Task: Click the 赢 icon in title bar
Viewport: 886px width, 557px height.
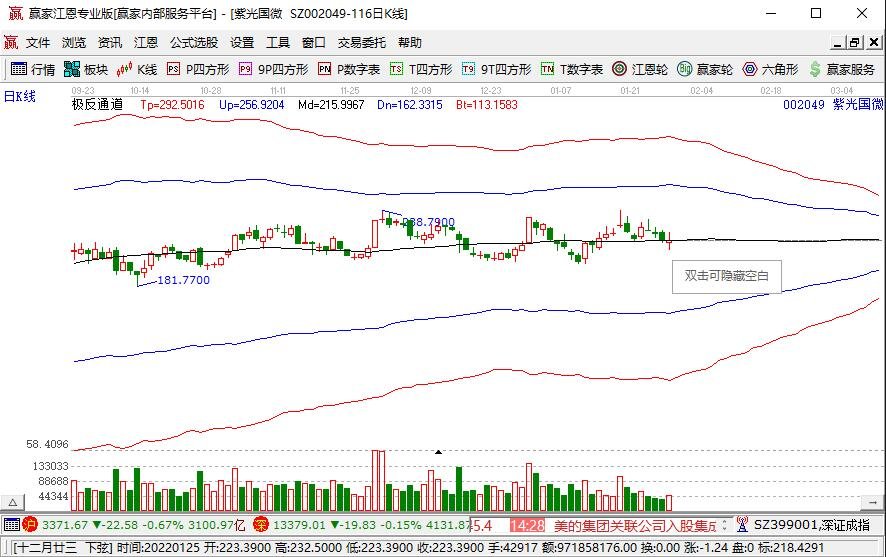Action: tap(15, 13)
